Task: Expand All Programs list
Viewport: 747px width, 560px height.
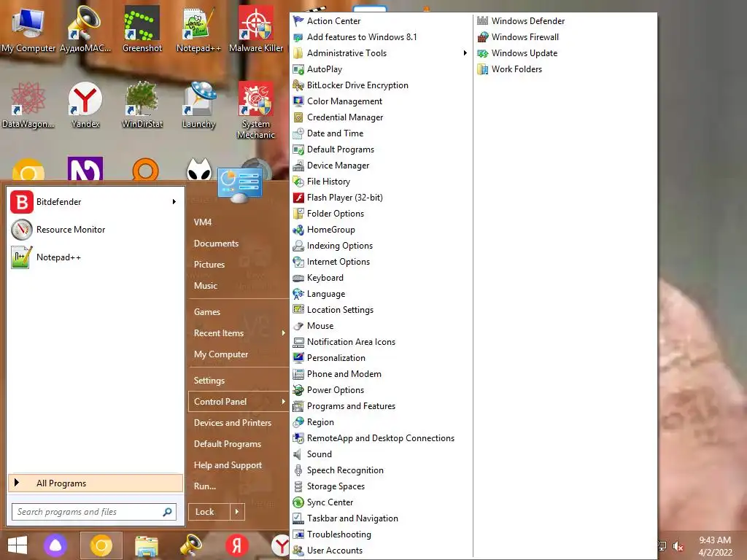Action: pos(96,483)
